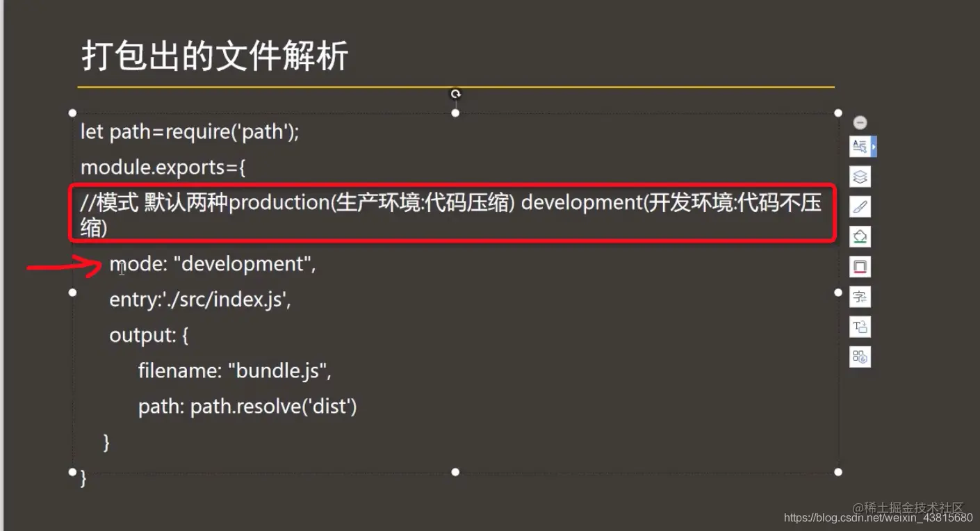
Task: Click the comment line starting with //模式
Action: pyautogui.click(x=451, y=215)
